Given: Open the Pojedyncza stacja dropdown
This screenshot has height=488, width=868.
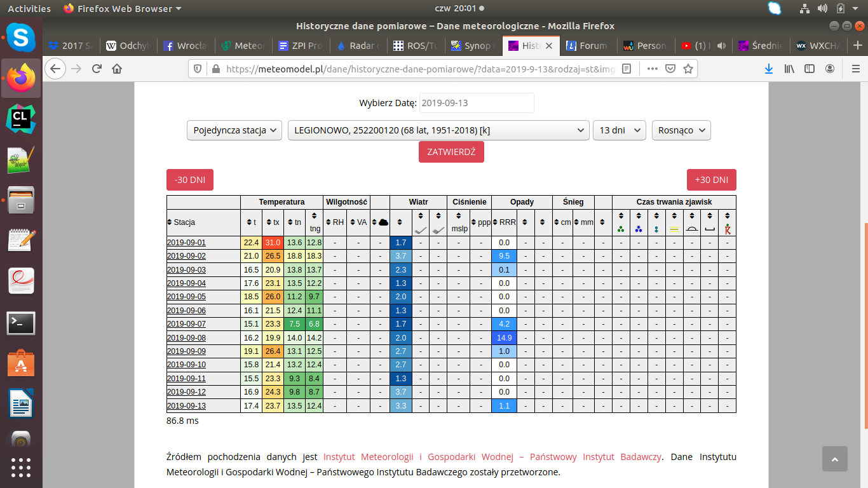Looking at the screenshot, I should 234,130.
